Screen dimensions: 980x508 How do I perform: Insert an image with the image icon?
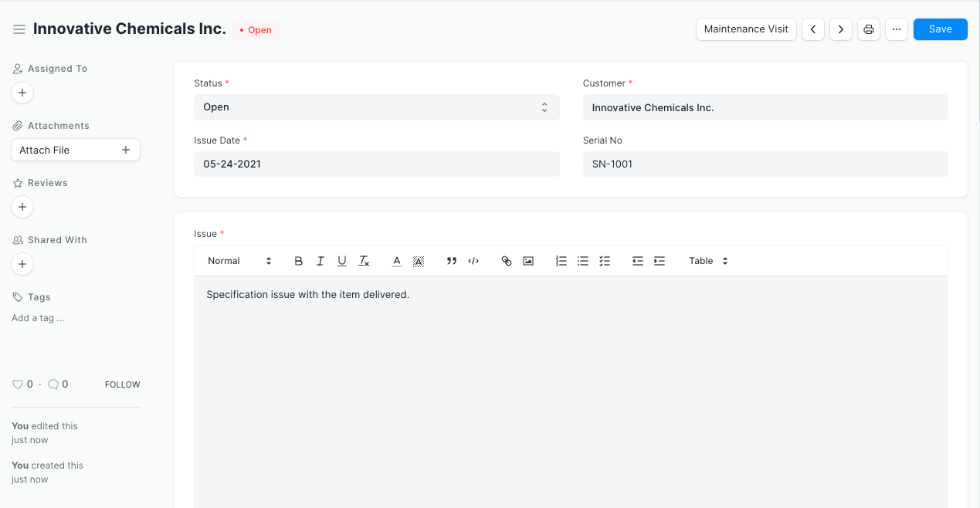[x=528, y=261]
